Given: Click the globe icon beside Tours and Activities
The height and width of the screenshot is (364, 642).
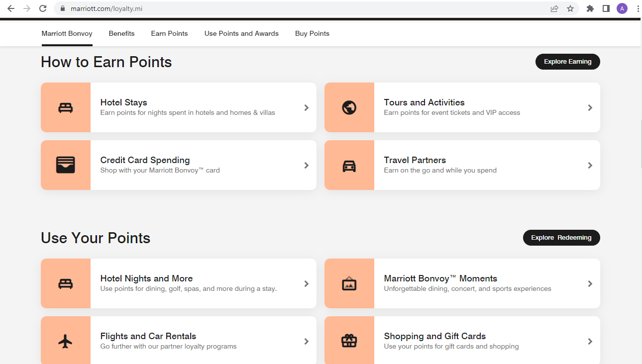Looking at the screenshot, I should click(349, 107).
